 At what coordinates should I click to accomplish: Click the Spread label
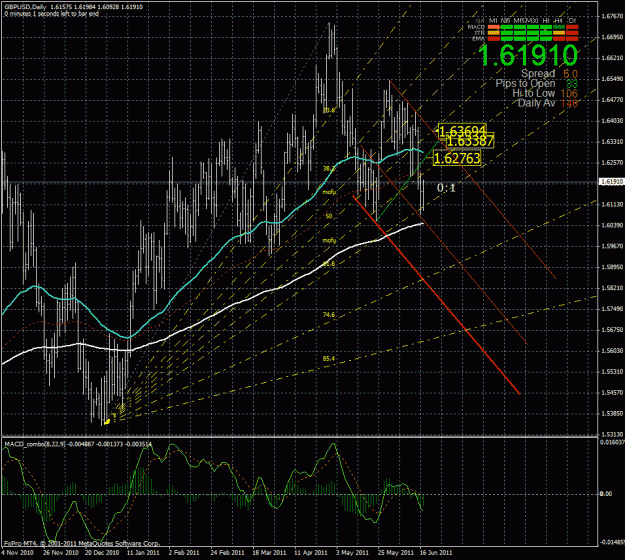(538, 74)
